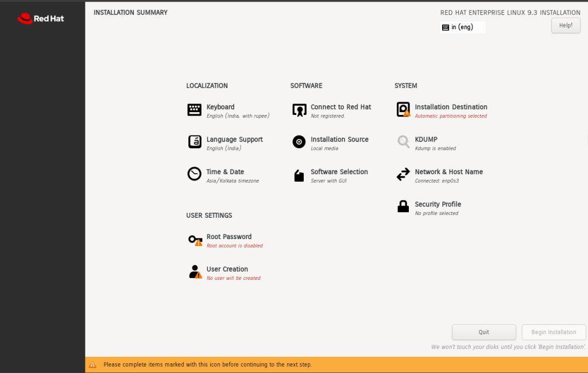The image size is (588, 373).
Task: Open the User Creation label
Action: pyautogui.click(x=227, y=269)
